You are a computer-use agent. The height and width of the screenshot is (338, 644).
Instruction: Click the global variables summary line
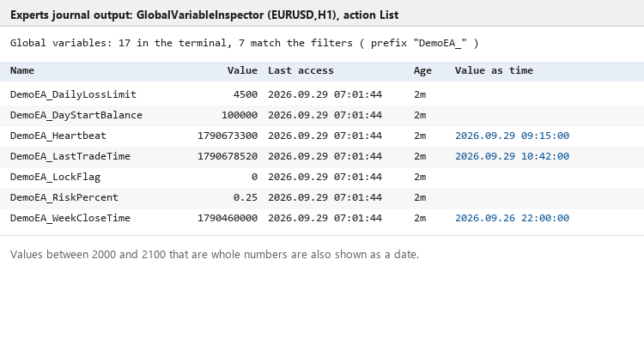245,43
